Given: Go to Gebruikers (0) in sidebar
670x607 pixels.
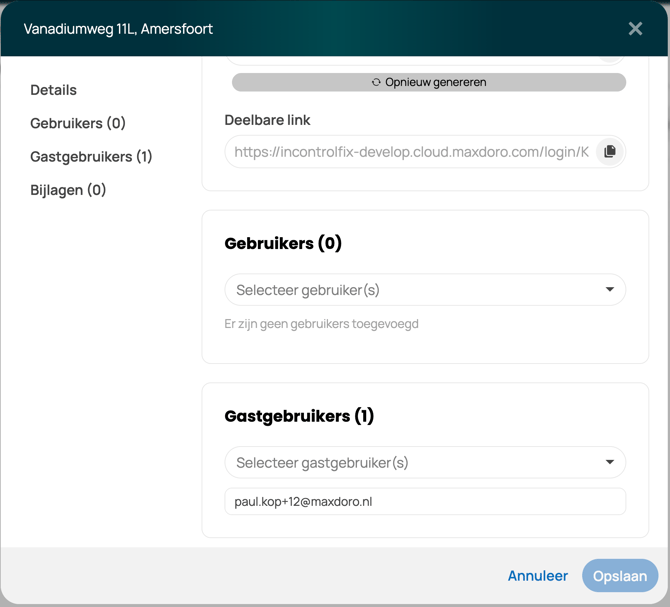Looking at the screenshot, I should tap(78, 123).
